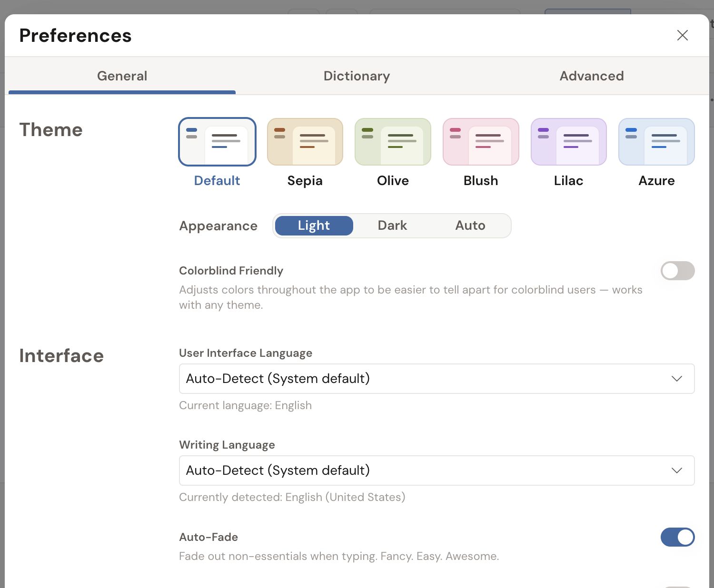The width and height of the screenshot is (714, 588).
Task: Click the Auto-Fade label
Action: pyautogui.click(x=208, y=537)
